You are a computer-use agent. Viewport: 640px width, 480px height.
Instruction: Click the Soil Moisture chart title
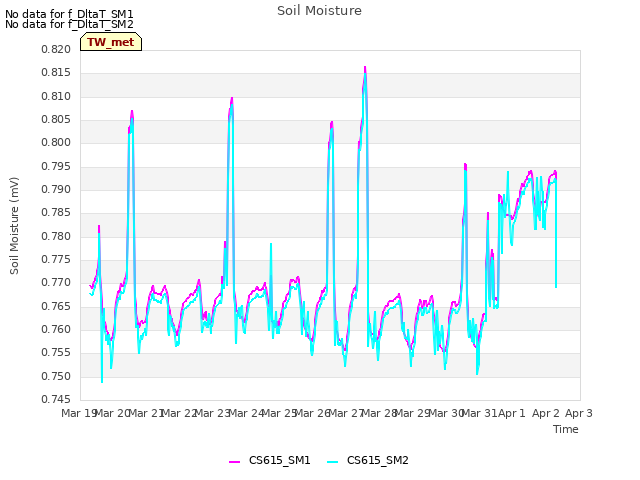319,11
